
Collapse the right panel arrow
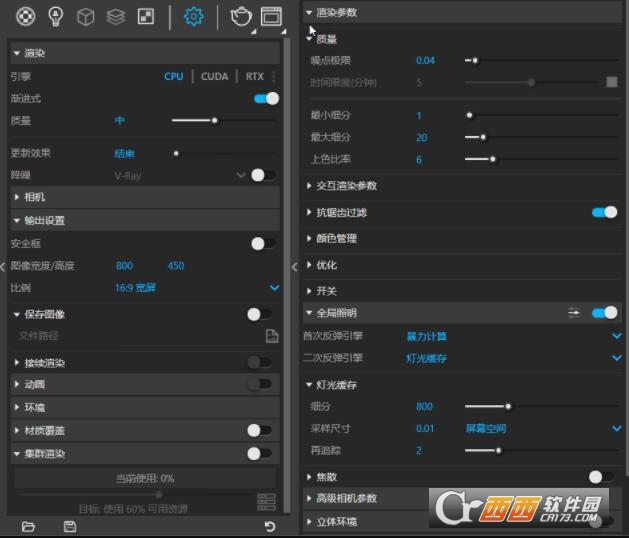pyautogui.click(x=295, y=267)
